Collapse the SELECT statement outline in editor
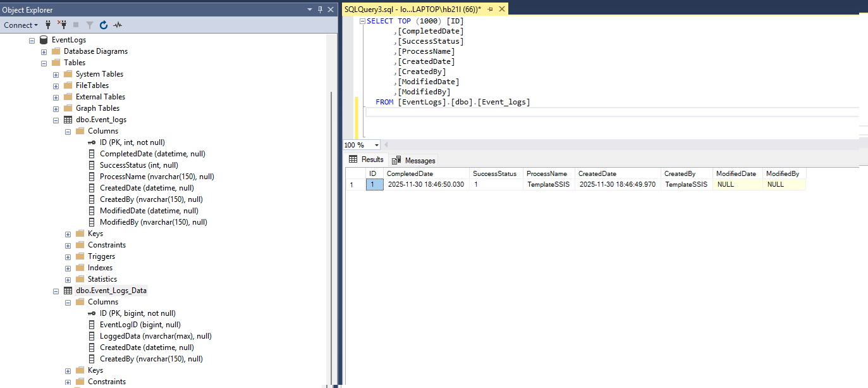 (362, 21)
